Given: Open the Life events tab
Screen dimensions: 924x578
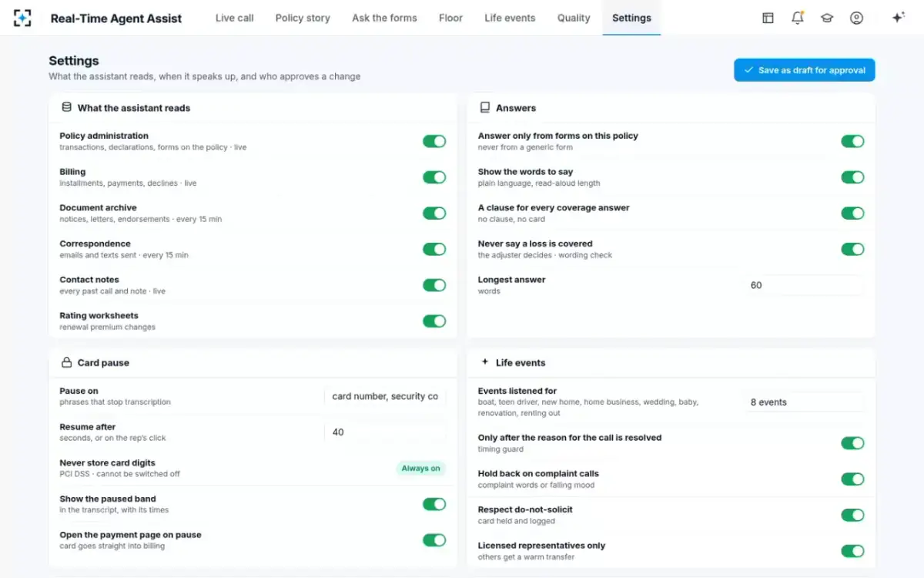Looking at the screenshot, I should [510, 18].
